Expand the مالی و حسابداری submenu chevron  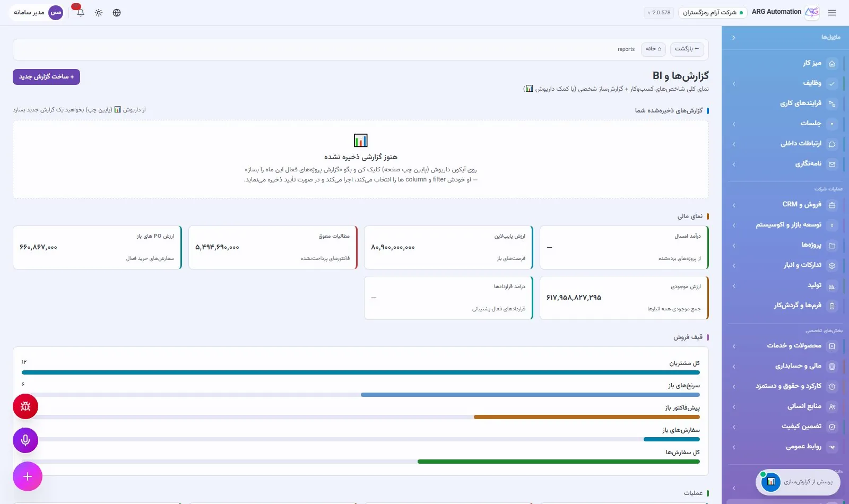(x=734, y=366)
